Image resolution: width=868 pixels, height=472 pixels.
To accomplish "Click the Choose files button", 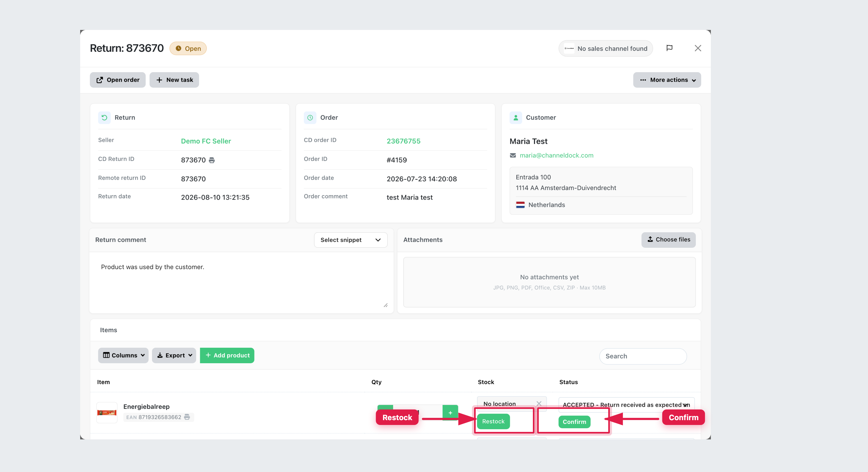I will pyautogui.click(x=669, y=239).
